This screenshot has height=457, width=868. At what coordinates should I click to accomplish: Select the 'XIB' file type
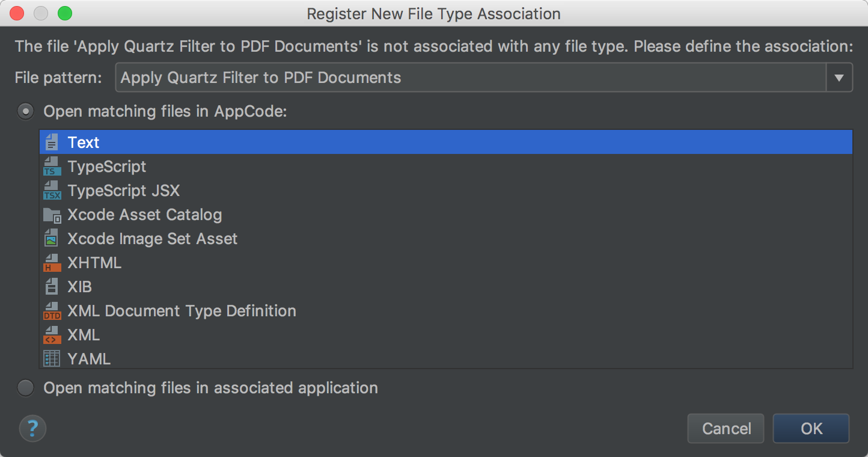445,287
